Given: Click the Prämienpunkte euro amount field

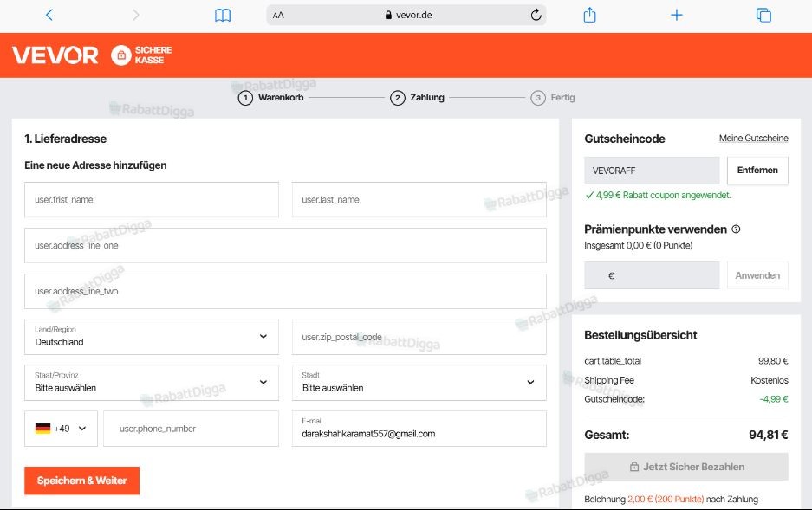Looking at the screenshot, I should 652,275.
